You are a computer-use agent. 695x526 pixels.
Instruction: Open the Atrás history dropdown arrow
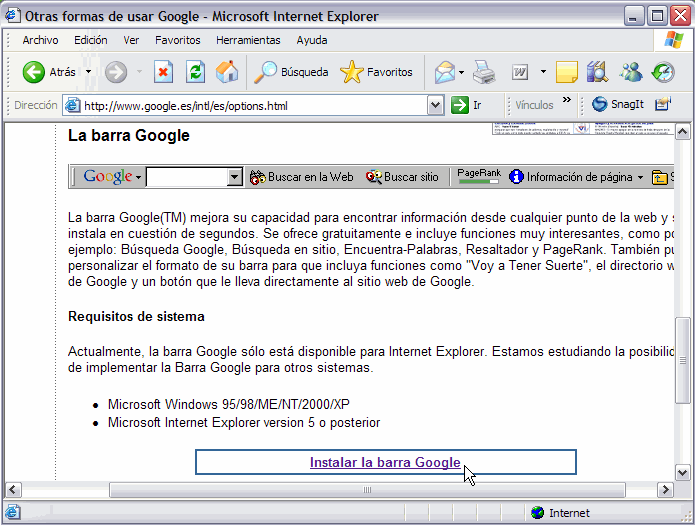click(x=88, y=72)
